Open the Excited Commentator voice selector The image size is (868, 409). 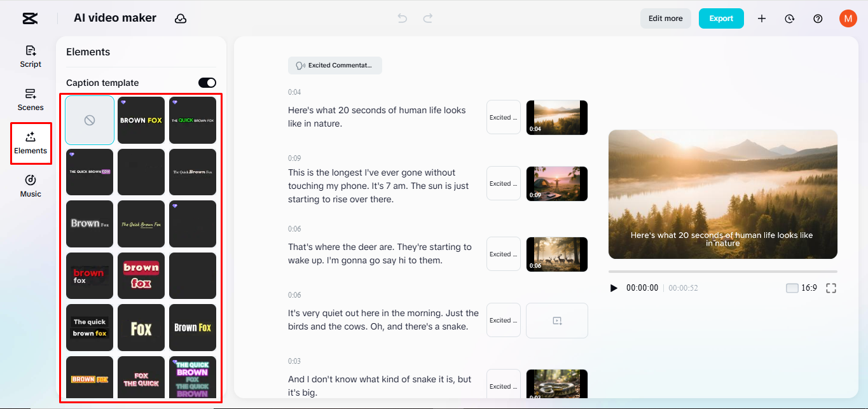point(334,65)
